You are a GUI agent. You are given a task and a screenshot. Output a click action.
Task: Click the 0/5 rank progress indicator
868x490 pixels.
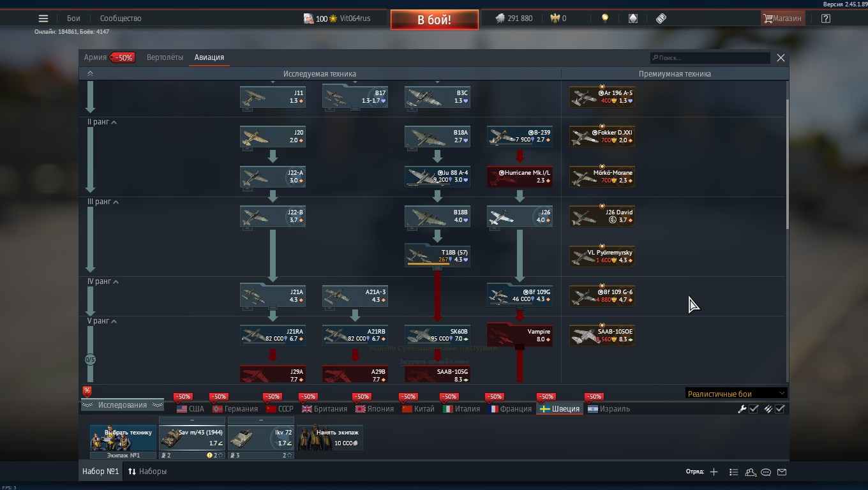(90, 360)
